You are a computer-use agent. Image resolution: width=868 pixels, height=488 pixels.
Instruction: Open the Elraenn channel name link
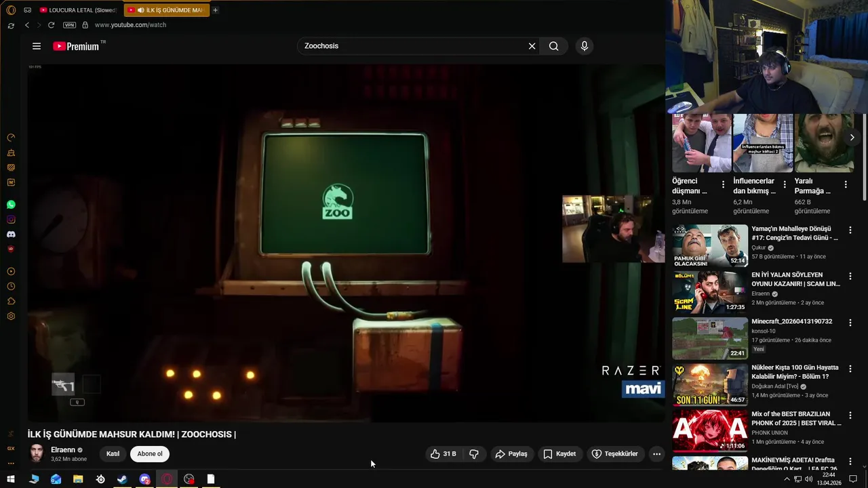(63, 450)
